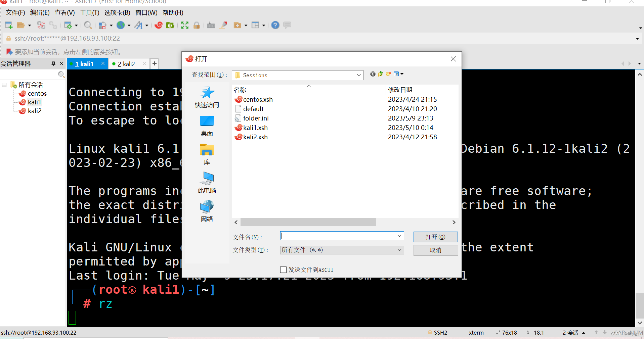Open the Help toolbar icon
This screenshot has height=339, width=644.
(x=275, y=25)
